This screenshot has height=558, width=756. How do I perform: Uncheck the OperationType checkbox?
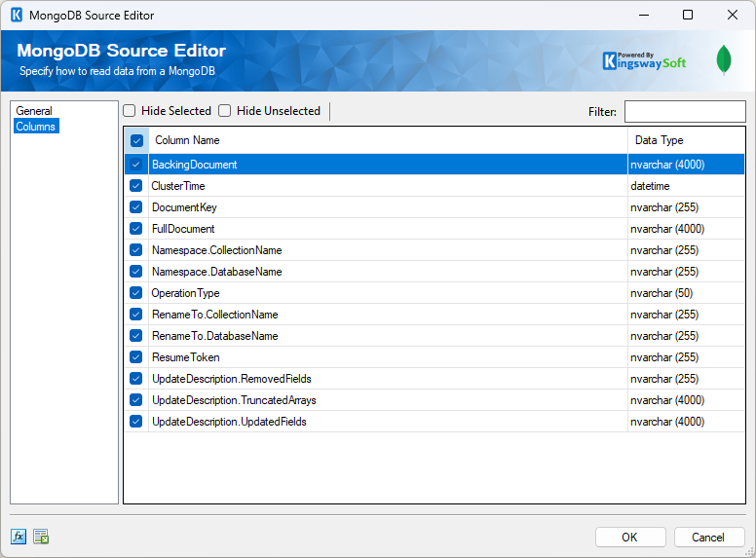pos(136,293)
